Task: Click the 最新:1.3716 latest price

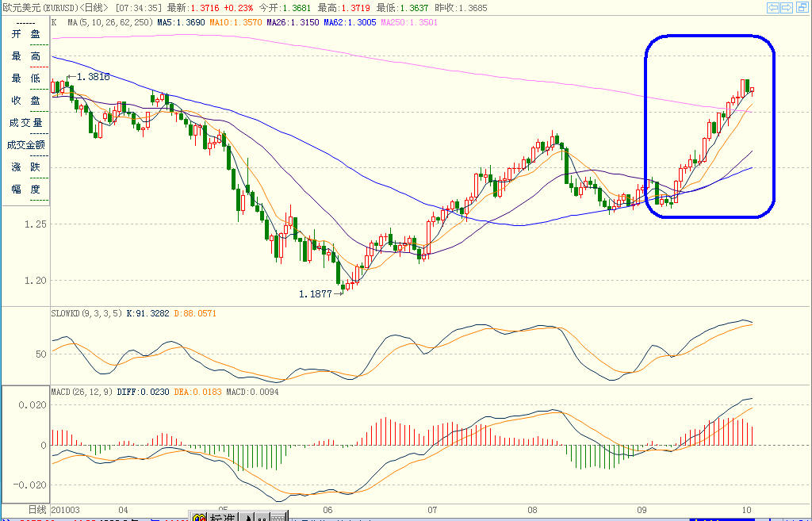Action: [193, 8]
